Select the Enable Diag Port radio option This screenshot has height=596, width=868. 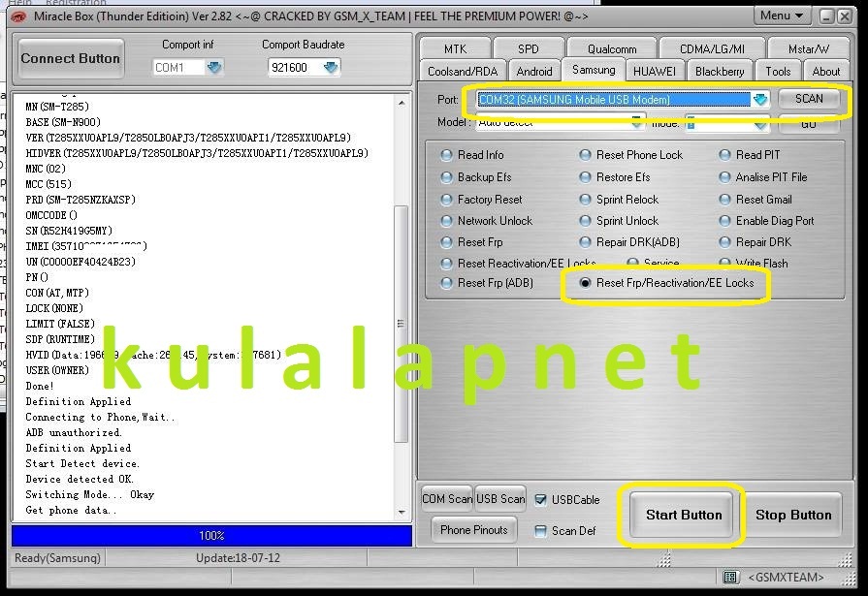(724, 221)
